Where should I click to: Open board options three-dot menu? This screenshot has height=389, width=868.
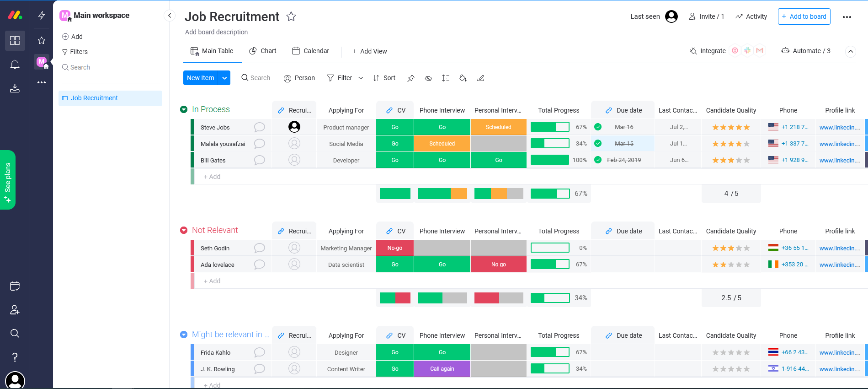point(847,17)
